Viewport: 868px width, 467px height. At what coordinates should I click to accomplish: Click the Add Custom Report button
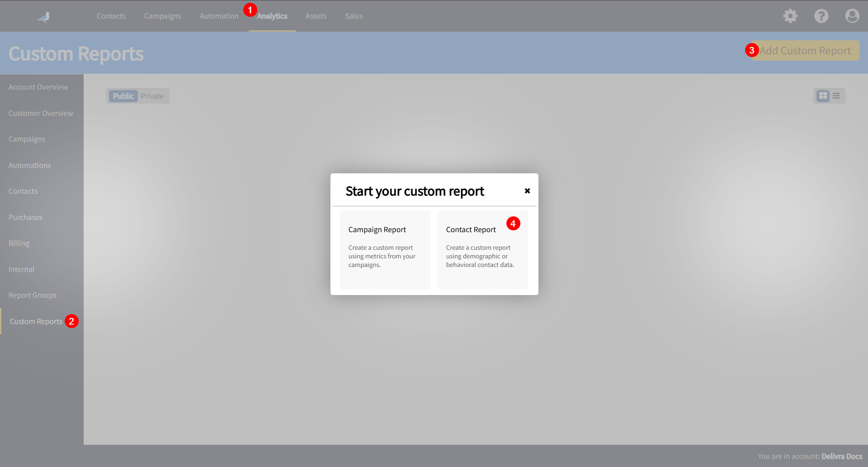805,51
